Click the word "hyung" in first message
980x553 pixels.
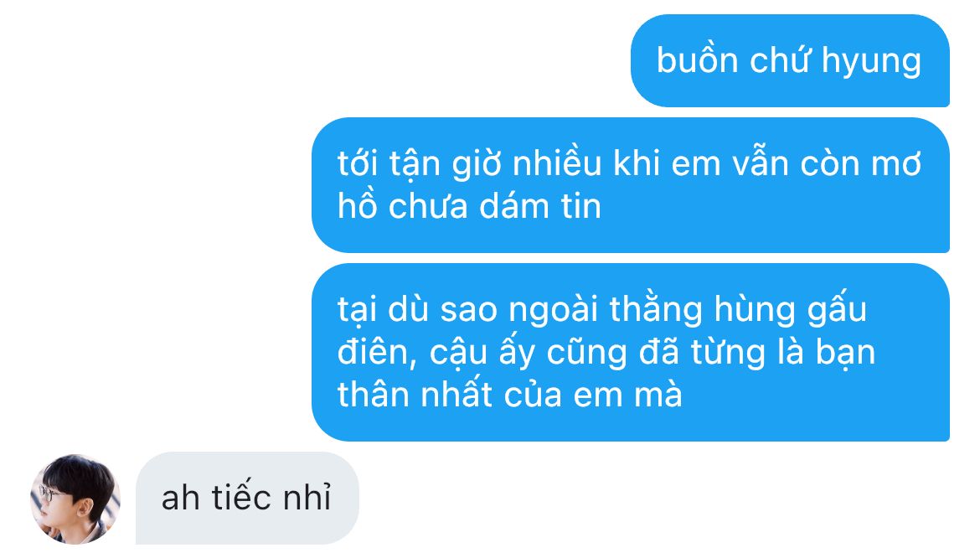point(871,62)
